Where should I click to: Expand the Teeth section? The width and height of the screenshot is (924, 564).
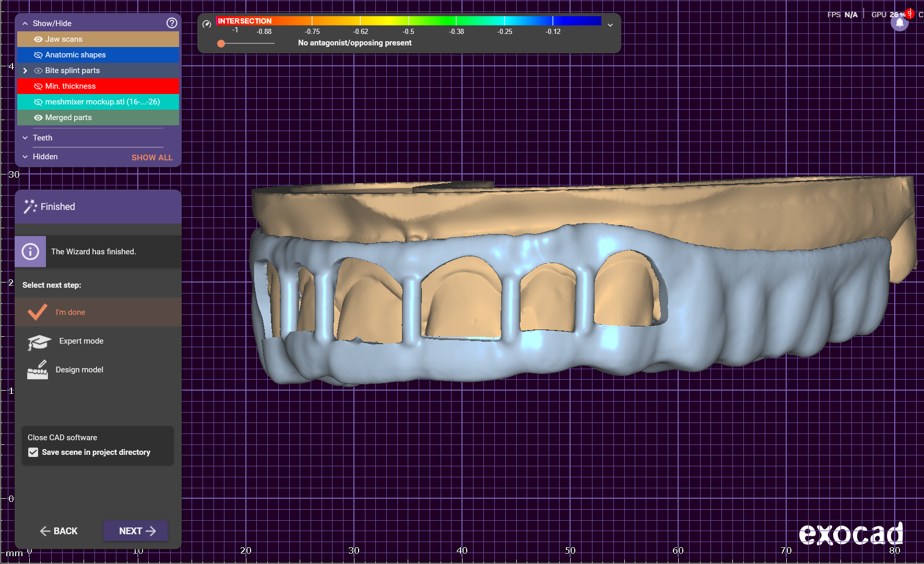25,138
